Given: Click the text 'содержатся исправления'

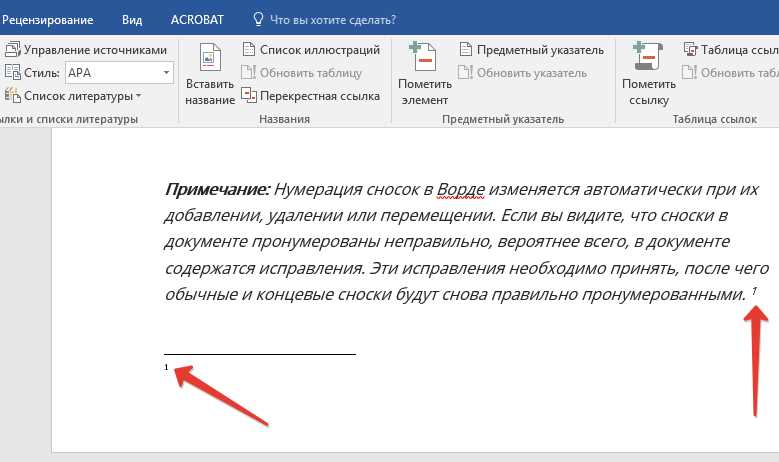Looking at the screenshot, I should [x=265, y=269].
